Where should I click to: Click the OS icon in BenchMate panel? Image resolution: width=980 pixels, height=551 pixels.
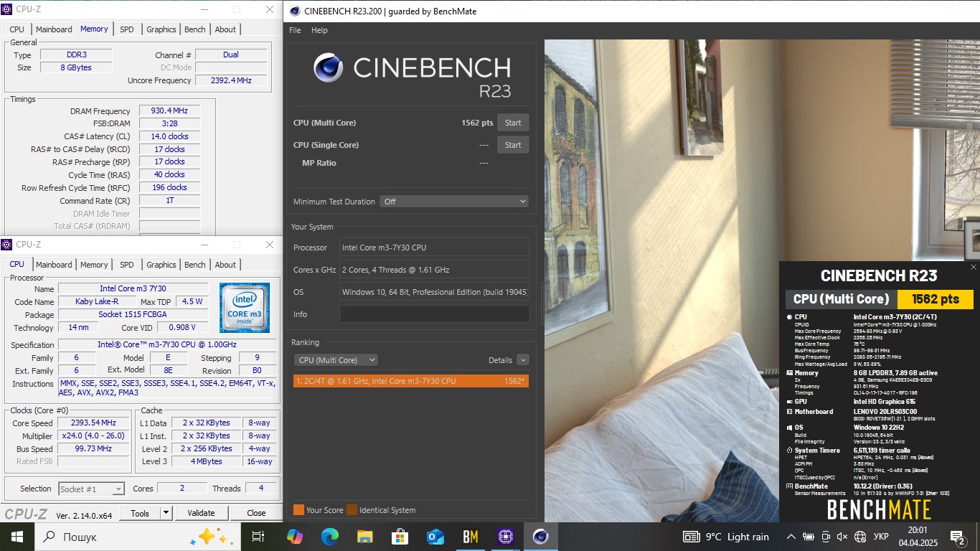tap(789, 428)
